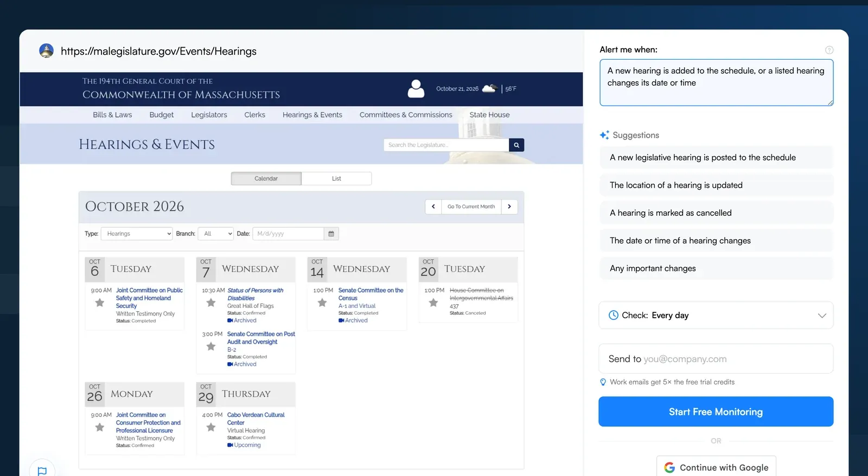Click the Send to email input field
Image resolution: width=868 pixels, height=476 pixels.
click(716, 359)
